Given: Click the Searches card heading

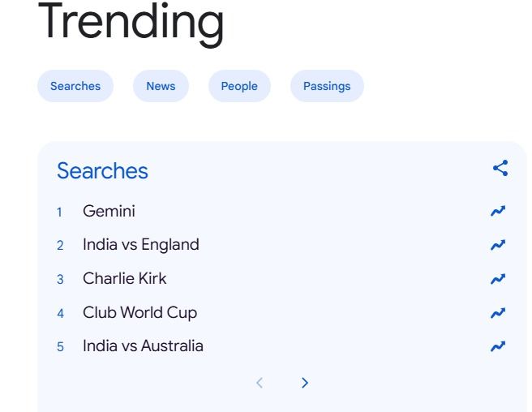Looking at the screenshot, I should click(102, 171).
